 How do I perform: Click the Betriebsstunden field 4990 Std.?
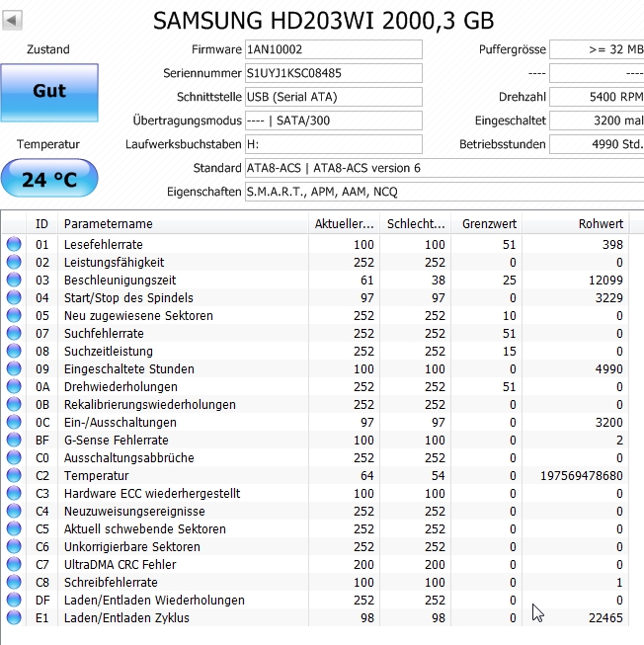(x=597, y=144)
